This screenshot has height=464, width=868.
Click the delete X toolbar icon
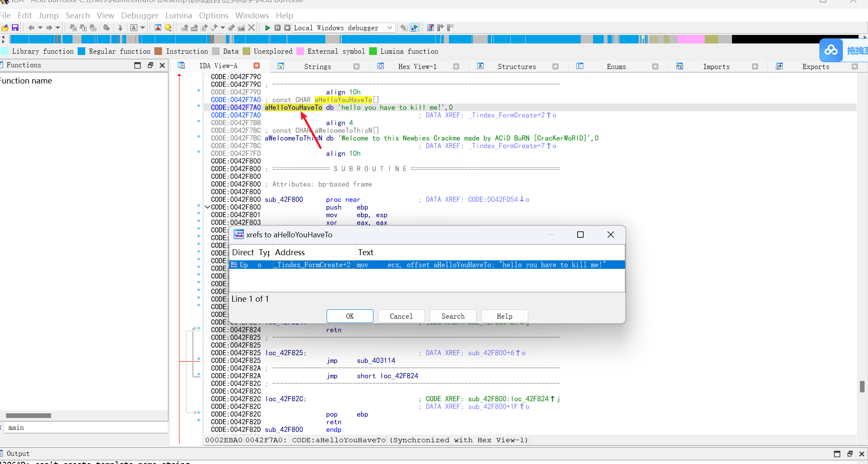pos(252,28)
